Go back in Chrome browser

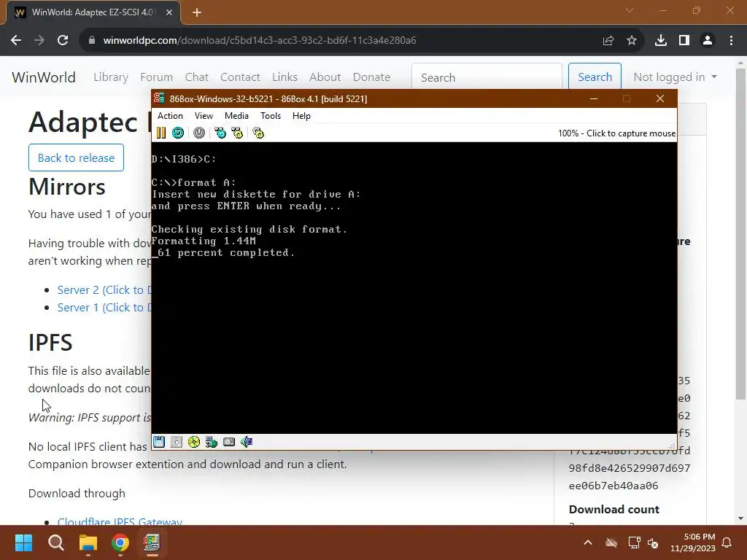point(16,41)
